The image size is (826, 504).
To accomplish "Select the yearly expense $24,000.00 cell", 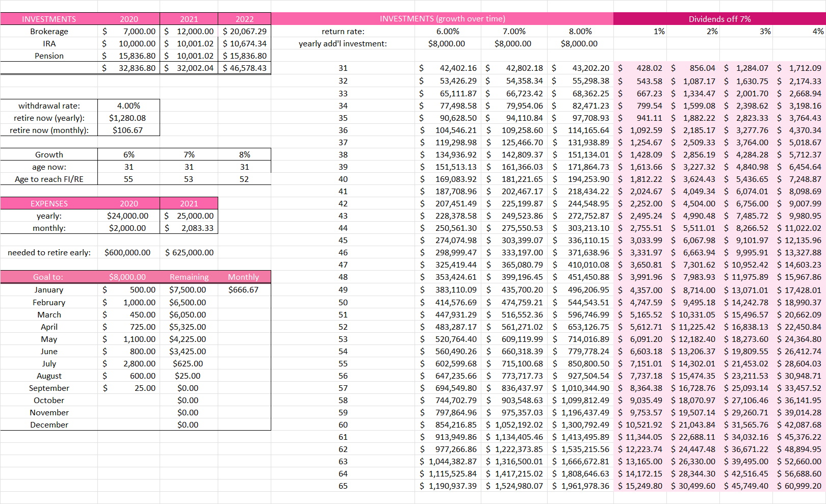I will pos(128,216).
